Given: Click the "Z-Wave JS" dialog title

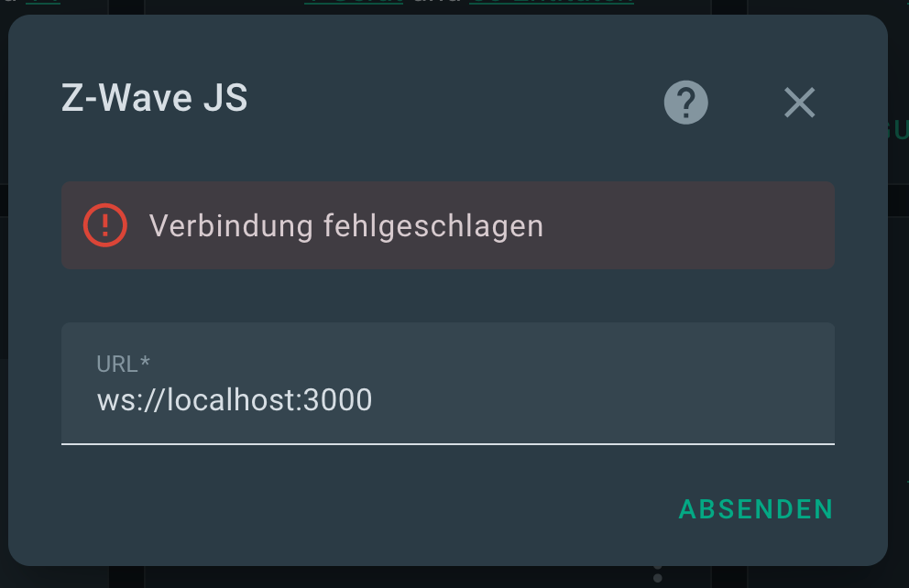Looking at the screenshot, I should [154, 99].
